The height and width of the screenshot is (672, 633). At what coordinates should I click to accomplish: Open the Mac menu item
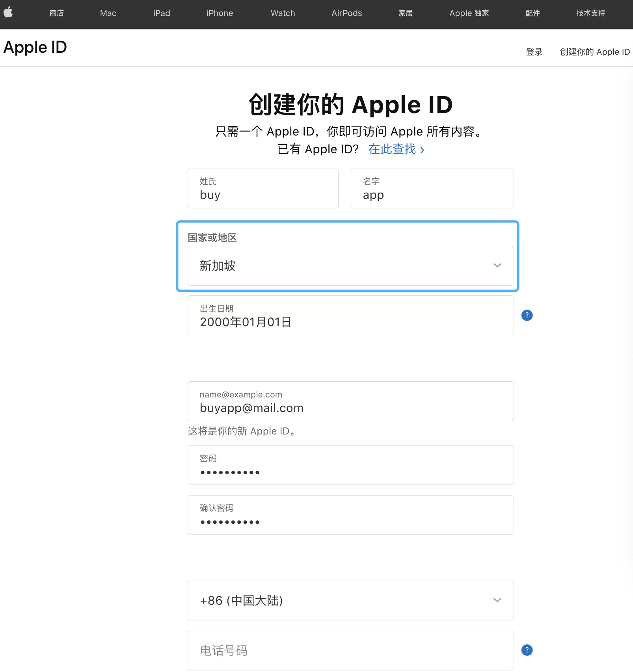pos(108,13)
